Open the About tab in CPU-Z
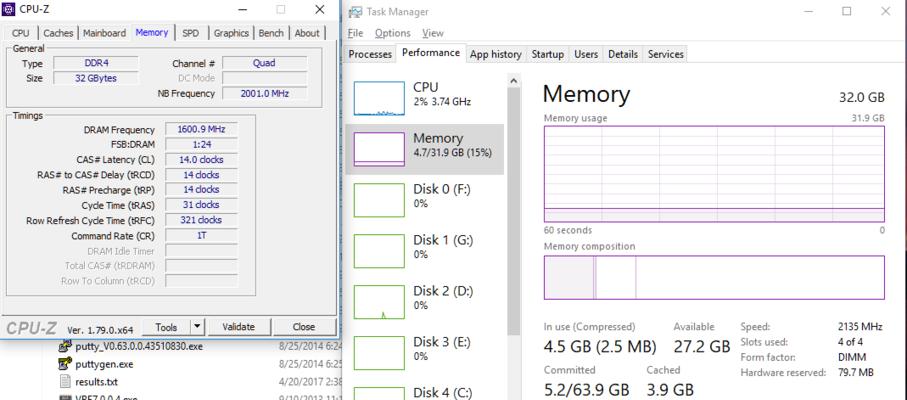The height and width of the screenshot is (400, 907). [x=307, y=33]
